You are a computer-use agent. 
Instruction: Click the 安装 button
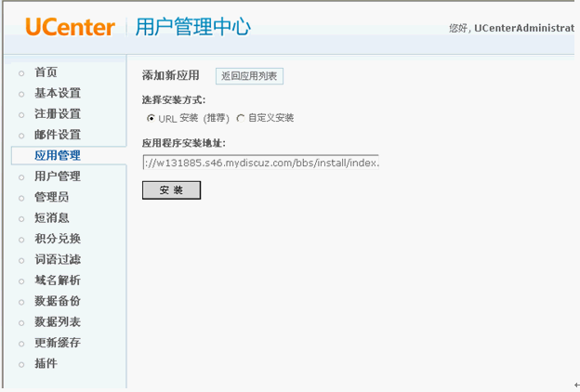click(171, 190)
